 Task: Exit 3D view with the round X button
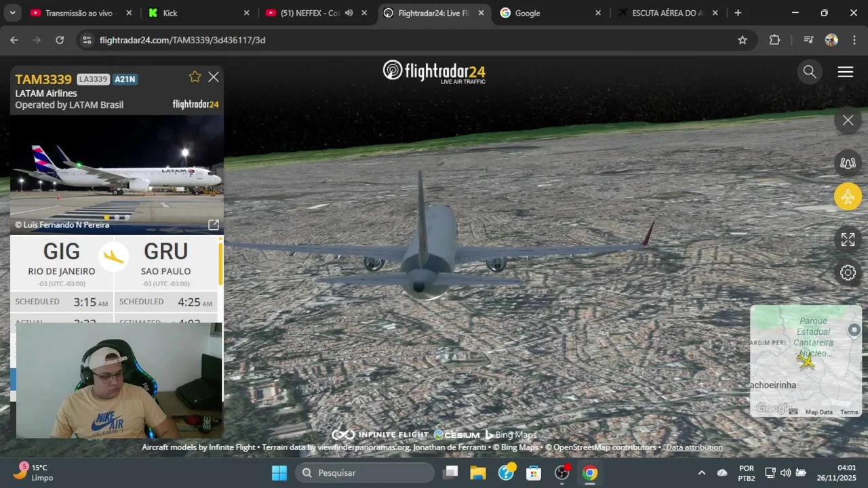tap(848, 121)
